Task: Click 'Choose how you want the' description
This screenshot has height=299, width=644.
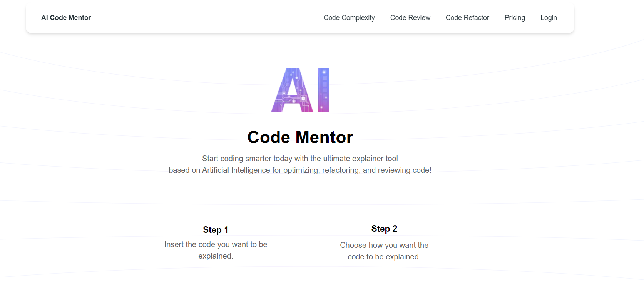Action: (x=384, y=245)
